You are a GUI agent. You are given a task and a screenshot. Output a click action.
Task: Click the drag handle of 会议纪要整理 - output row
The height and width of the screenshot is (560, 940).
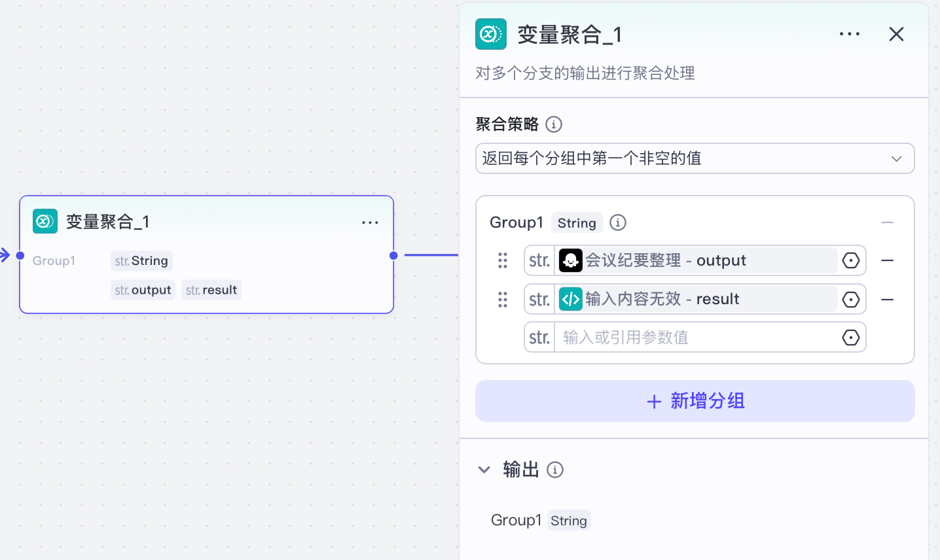[503, 260]
